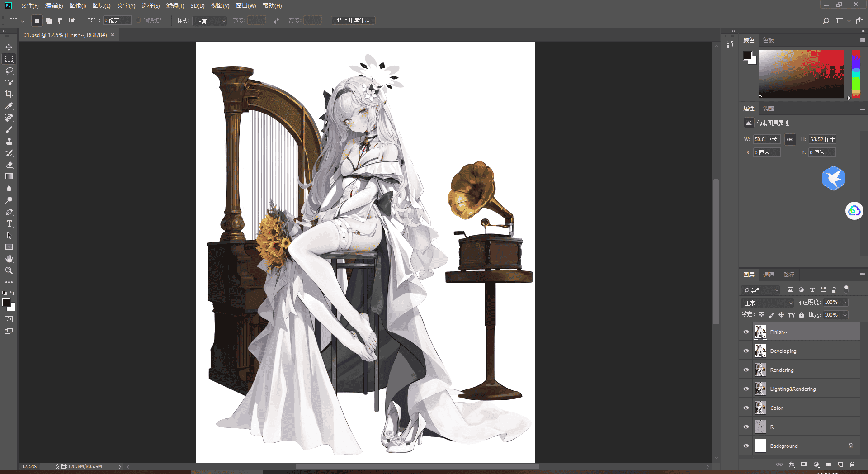The image size is (868, 474).
Task: Select the Zoom tool
Action: point(9,270)
